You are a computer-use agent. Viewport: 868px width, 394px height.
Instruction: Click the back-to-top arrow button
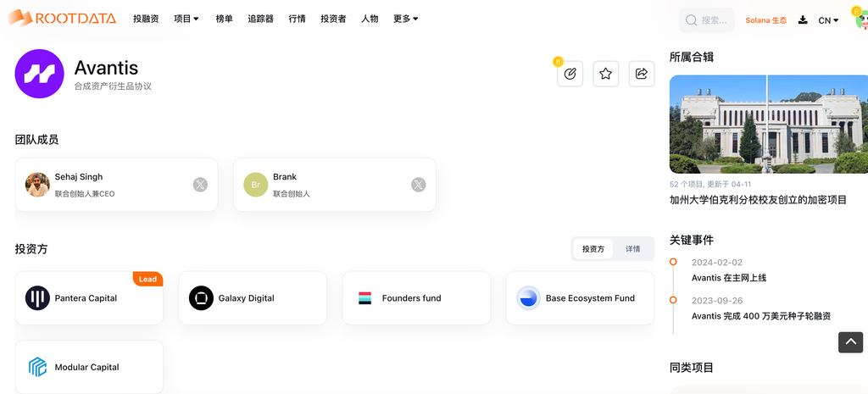[851, 342]
